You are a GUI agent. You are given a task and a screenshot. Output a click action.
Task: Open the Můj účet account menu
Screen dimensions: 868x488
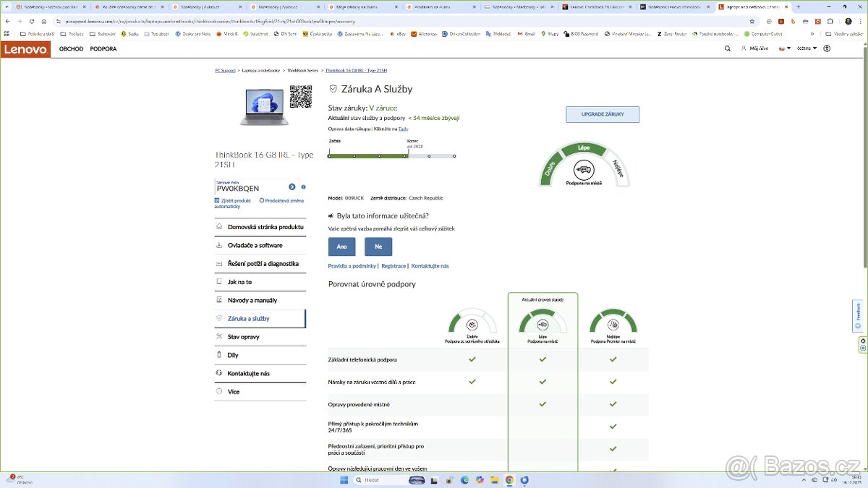[x=755, y=48]
